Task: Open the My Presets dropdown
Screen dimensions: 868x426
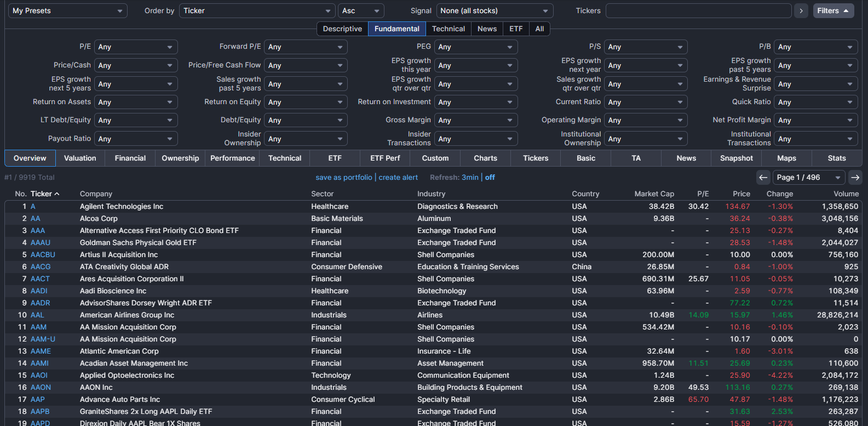Action: tap(68, 11)
